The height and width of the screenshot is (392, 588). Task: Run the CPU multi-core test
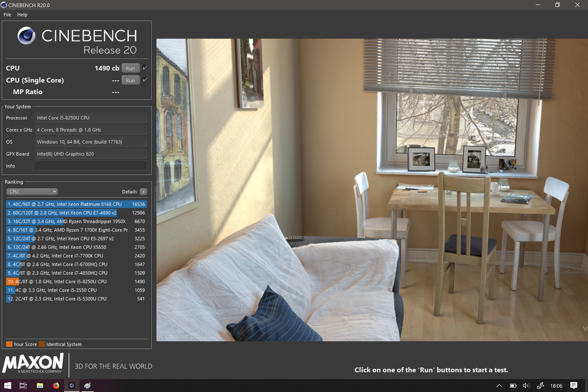(130, 68)
